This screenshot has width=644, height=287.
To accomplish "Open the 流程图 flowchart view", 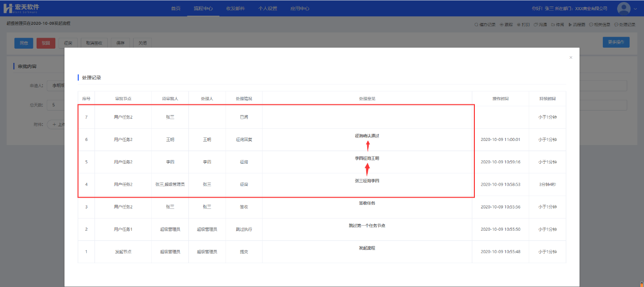I will (x=577, y=24).
